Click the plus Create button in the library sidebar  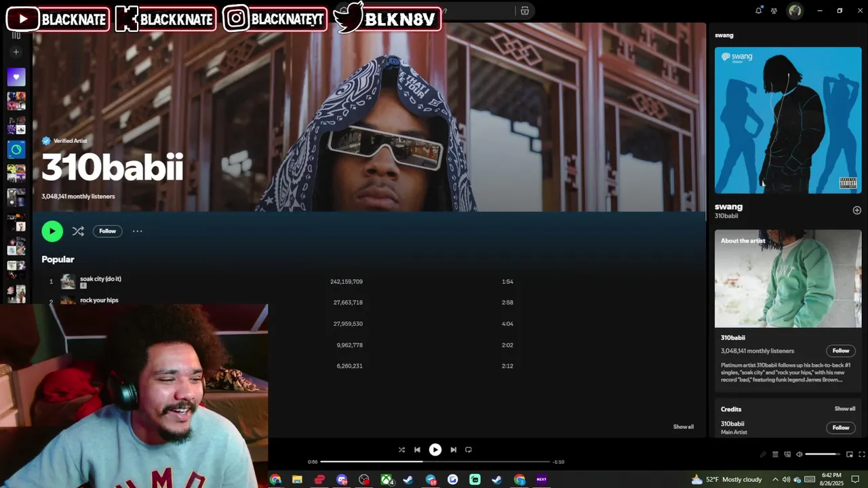pyautogui.click(x=16, y=52)
